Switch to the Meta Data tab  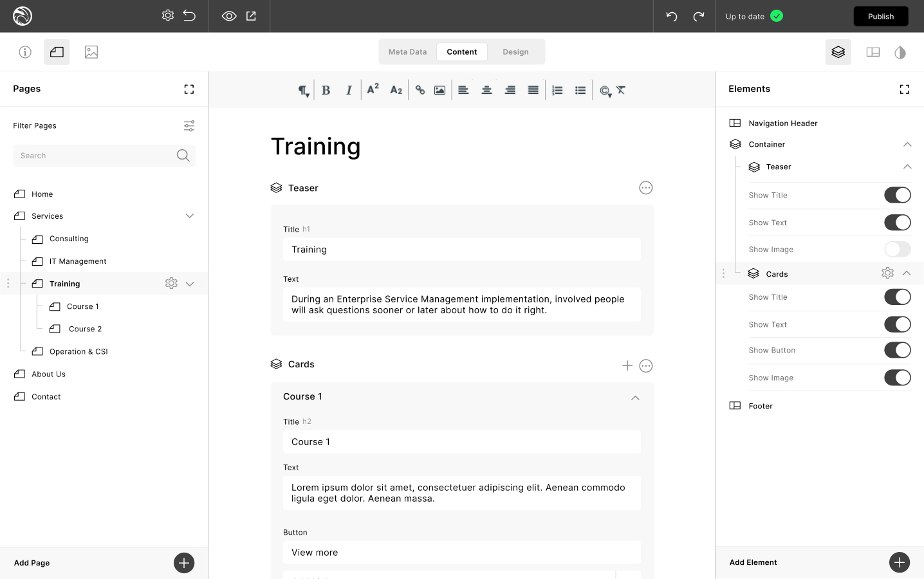(407, 52)
